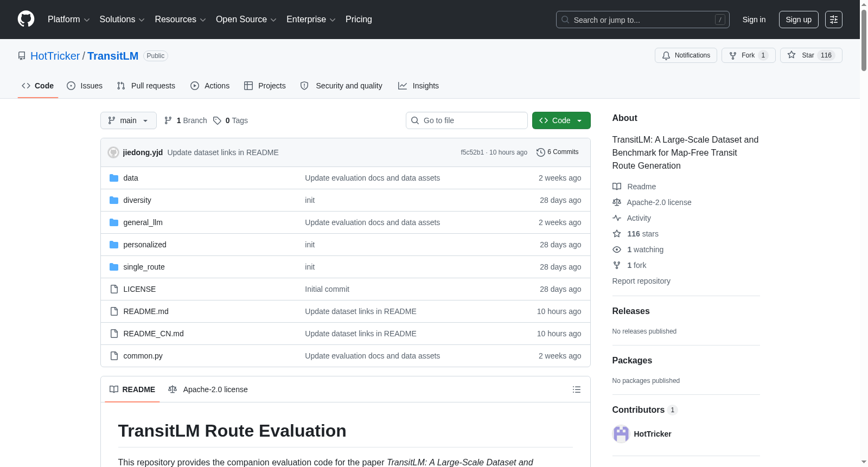The width and height of the screenshot is (868, 467).
Task: Click the Readme book icon in About
Action: click(617, 187)
